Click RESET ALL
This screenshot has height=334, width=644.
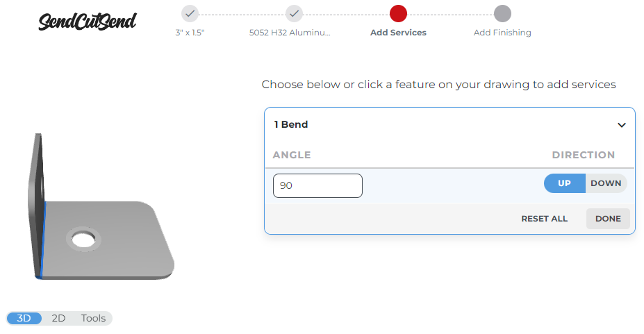click(x=544, y=219)
